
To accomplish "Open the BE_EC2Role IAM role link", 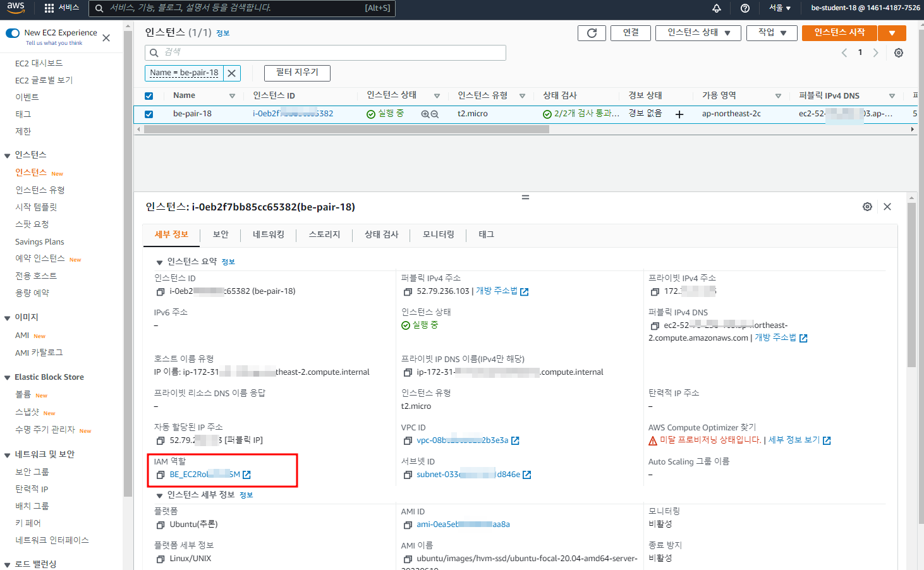I will [210, 475].
